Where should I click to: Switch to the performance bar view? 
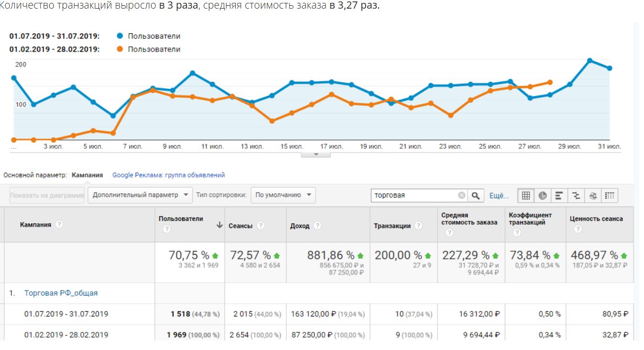559,195
